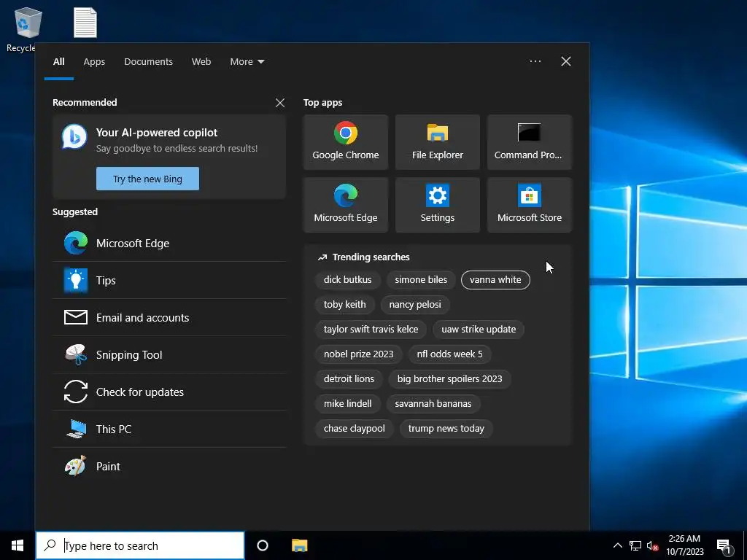Screen dimensions: 747x560
Task: Switch to the All tab
Action: pyautogui.click(x=58, y=61)
